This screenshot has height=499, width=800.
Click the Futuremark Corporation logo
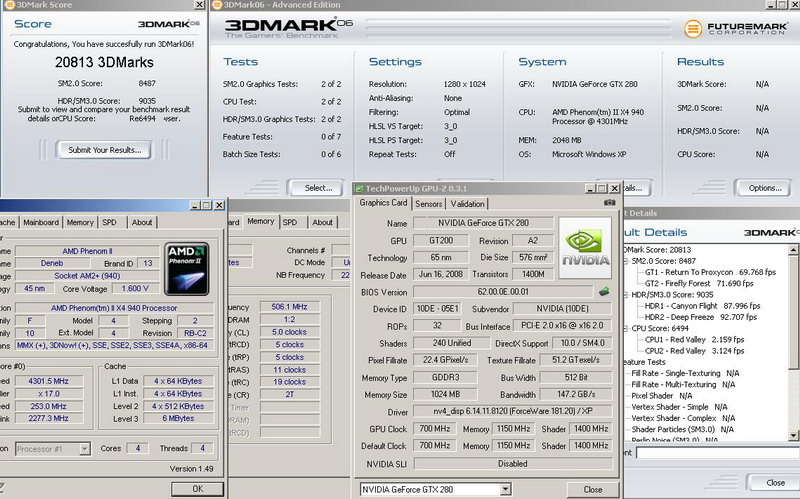tap(735, 28)
